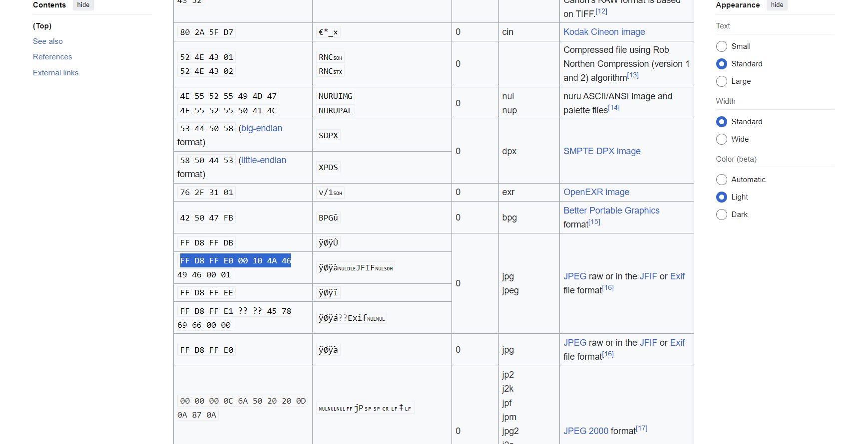Jump to (Top) of the article
This screenshot has height=444, width=868.
click(42, 26)
